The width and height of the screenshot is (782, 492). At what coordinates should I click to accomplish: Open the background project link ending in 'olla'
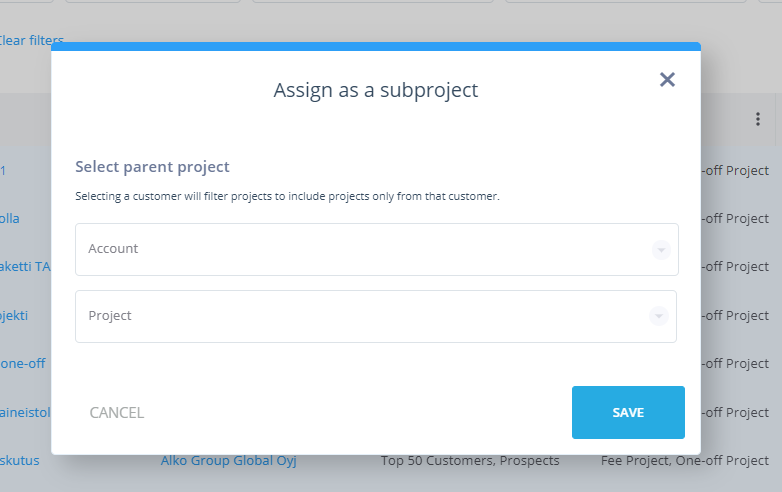pos(9,218)
